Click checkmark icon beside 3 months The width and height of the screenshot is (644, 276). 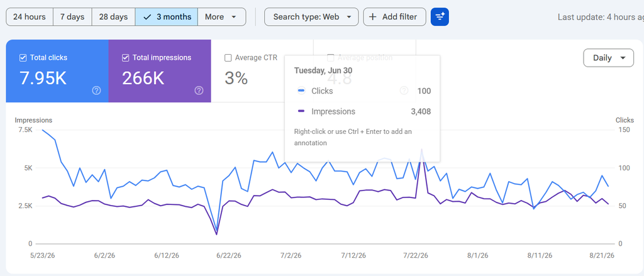147,17
